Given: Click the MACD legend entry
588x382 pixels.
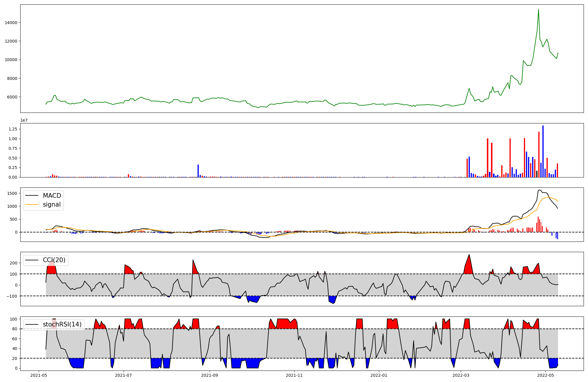Looking at the screenshot, I should click(52, 196).
